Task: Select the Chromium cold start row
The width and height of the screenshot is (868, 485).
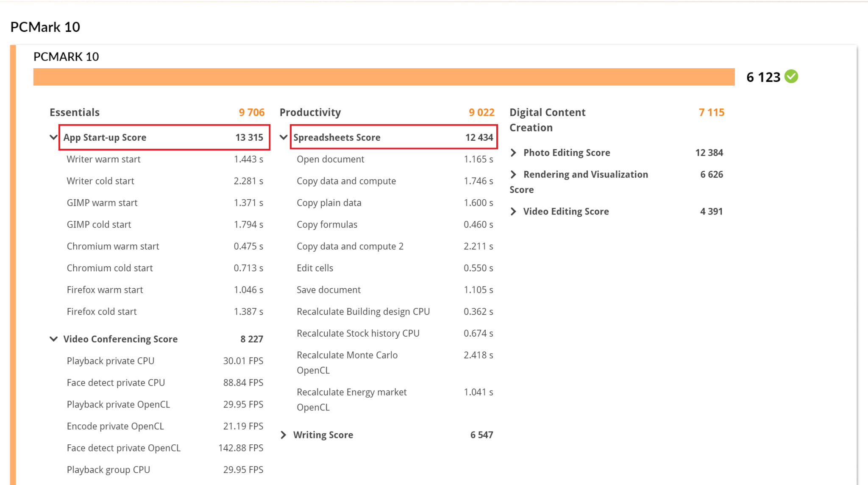Action: [x=165, y=268]
